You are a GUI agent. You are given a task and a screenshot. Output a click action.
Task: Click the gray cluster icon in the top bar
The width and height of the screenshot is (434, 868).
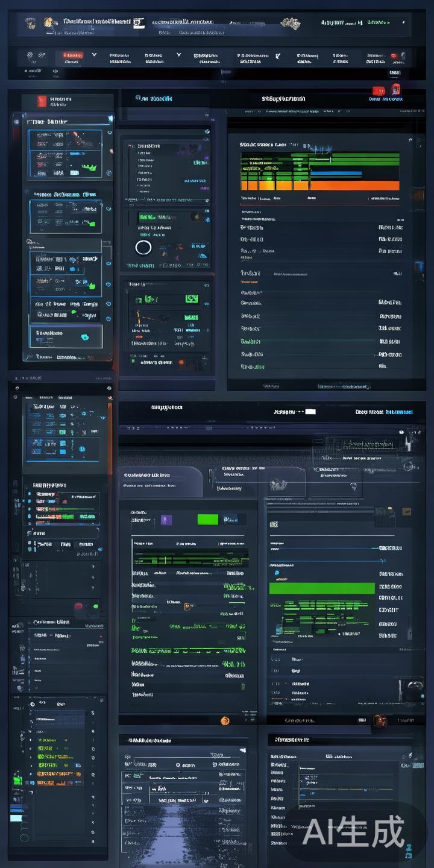click(291, 24)
